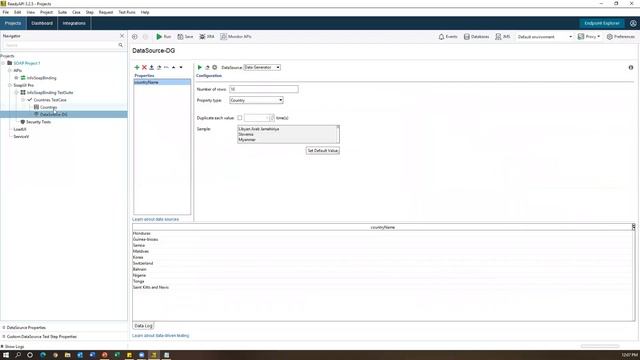Open the JMS toolbar item
Screen dimensions: 640x360
coord(503,37)
